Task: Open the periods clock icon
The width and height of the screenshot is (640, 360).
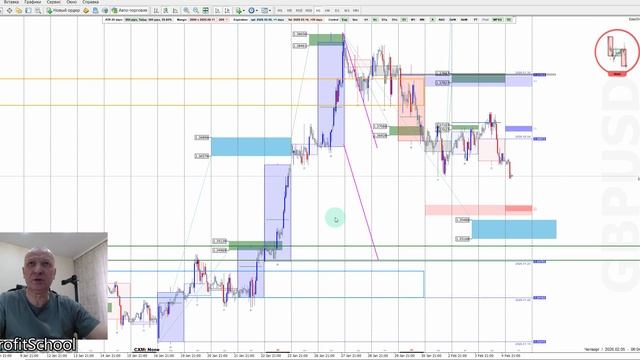Action: 251,10
